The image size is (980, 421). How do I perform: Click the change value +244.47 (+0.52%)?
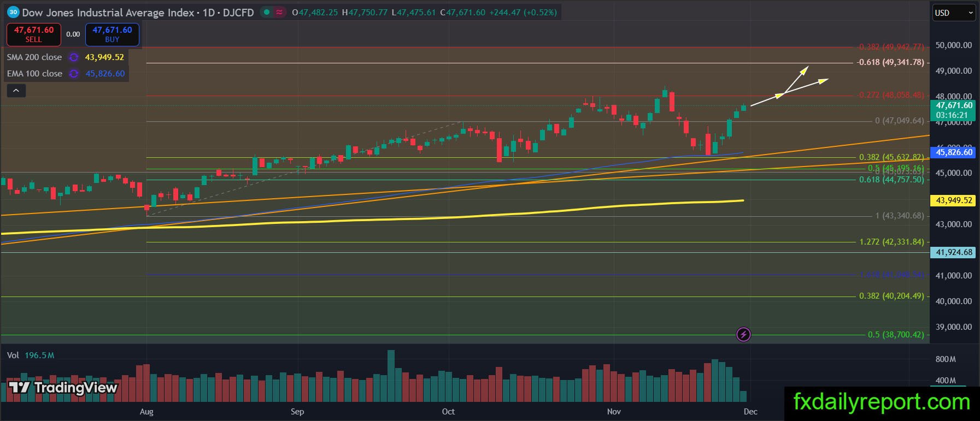(523, 12)
